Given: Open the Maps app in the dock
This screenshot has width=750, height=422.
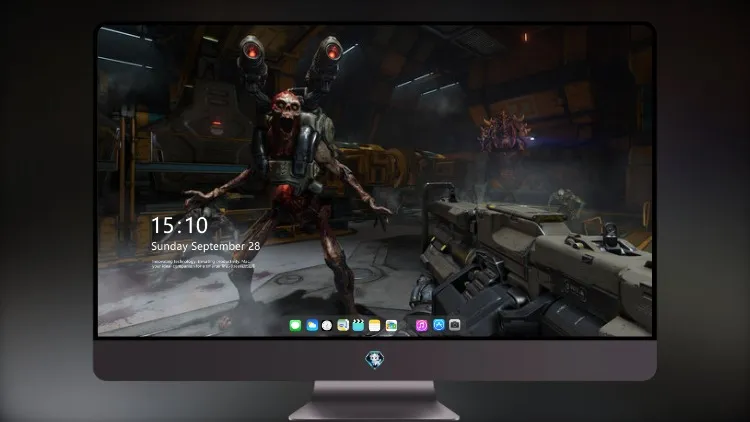Looking at the screenshot, I should pos(342,326).
